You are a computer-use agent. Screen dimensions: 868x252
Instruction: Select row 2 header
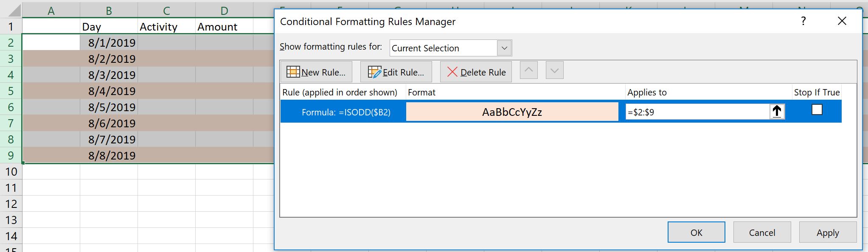[x=11, y=42]
